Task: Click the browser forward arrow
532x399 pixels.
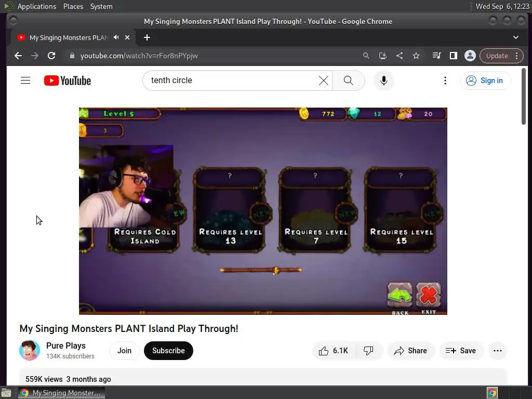Action: (x=35, y=56)
